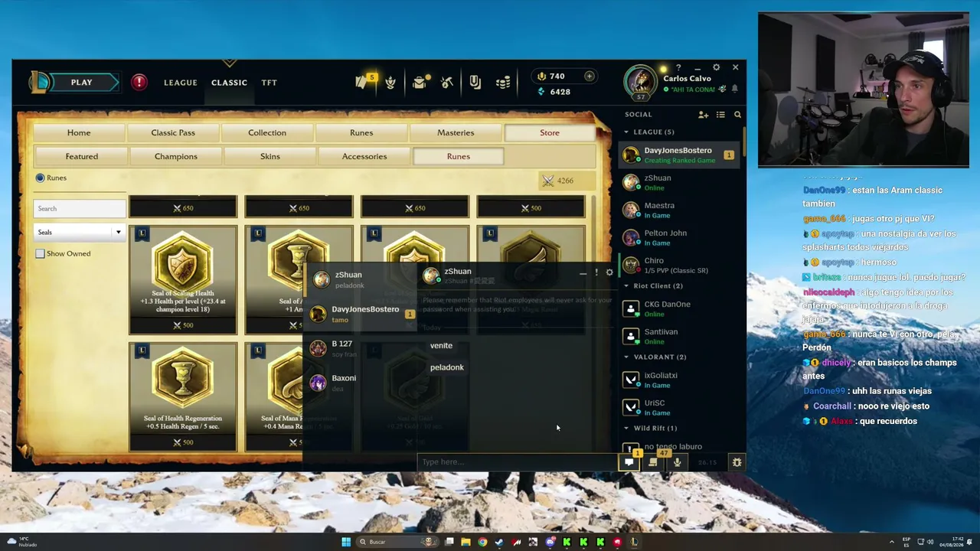The image size is (980, 551).
Task: Select the Runes radio button
Action: (40, 178)
